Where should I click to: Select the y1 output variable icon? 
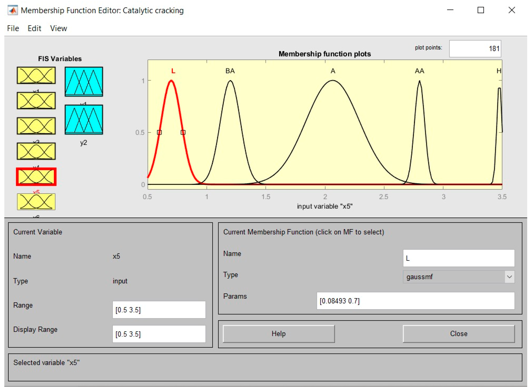point(84,81)
